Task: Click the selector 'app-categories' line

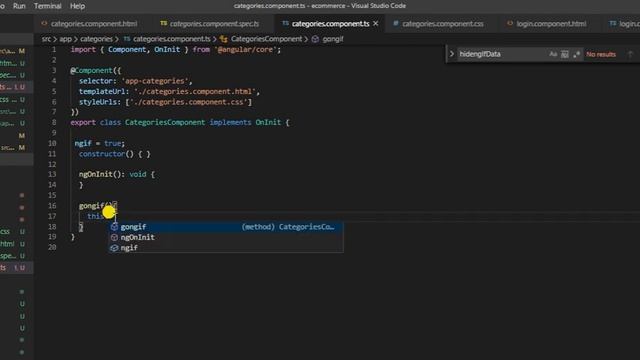Action: click(x=136, y=81)
